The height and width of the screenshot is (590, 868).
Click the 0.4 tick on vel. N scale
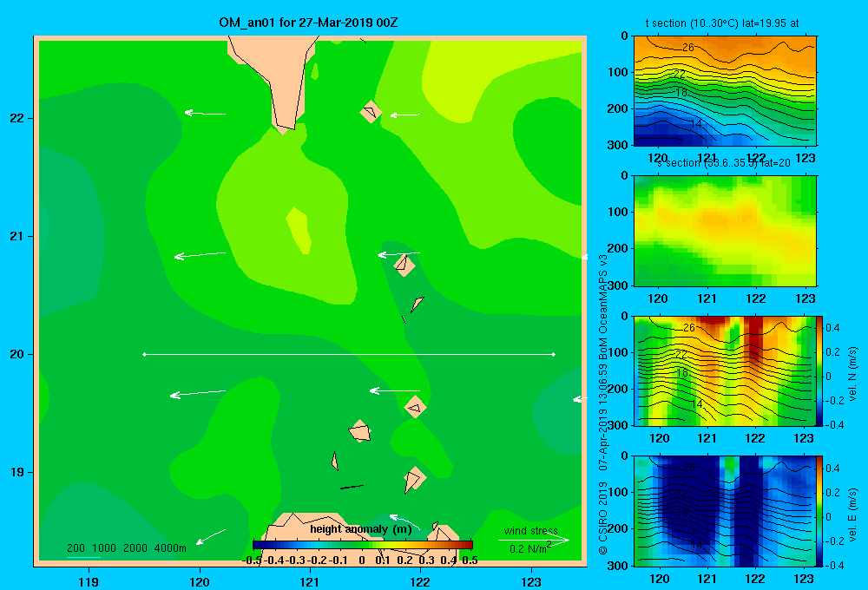pyautogui.click(x=832, y=328)
